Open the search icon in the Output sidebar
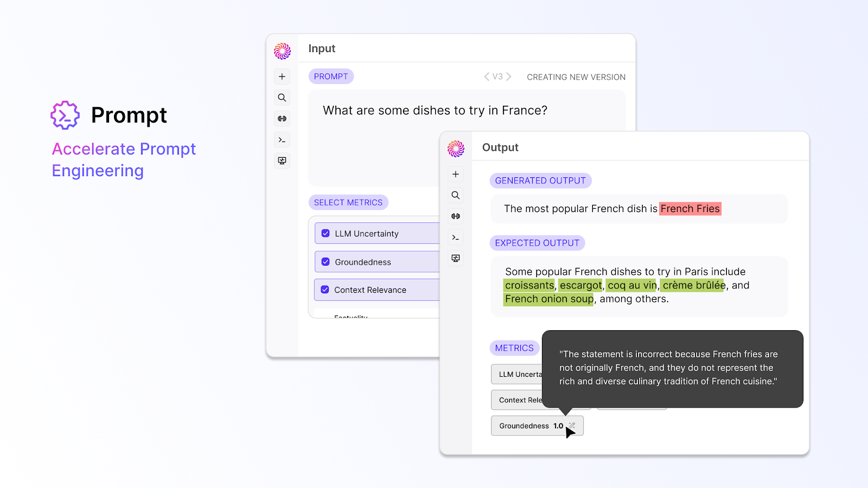The width and height of the screenshot is (868, 488). 455,195
